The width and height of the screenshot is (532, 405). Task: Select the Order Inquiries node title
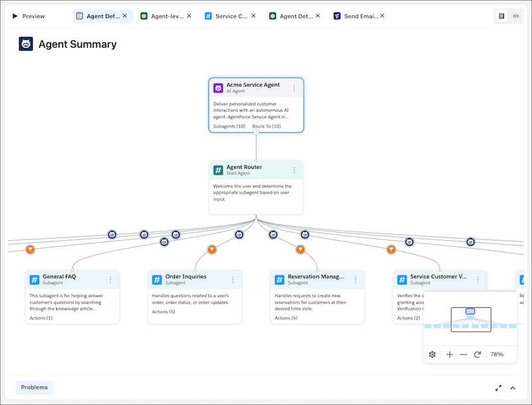coord(186,277)
